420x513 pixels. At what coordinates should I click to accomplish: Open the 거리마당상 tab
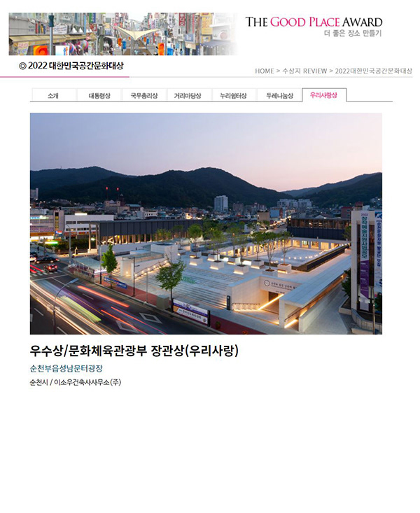(188, 95)
